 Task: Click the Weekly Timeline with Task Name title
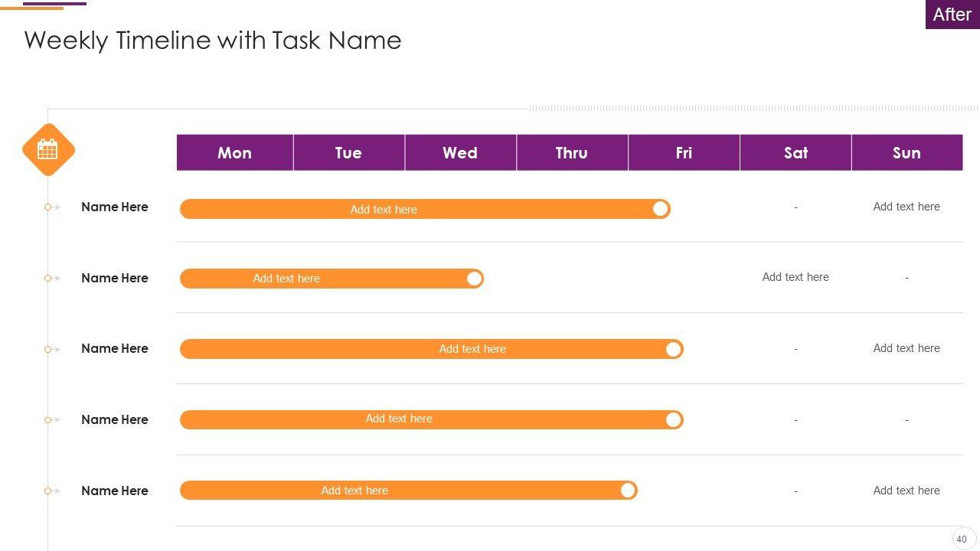(x=213, y=41)
